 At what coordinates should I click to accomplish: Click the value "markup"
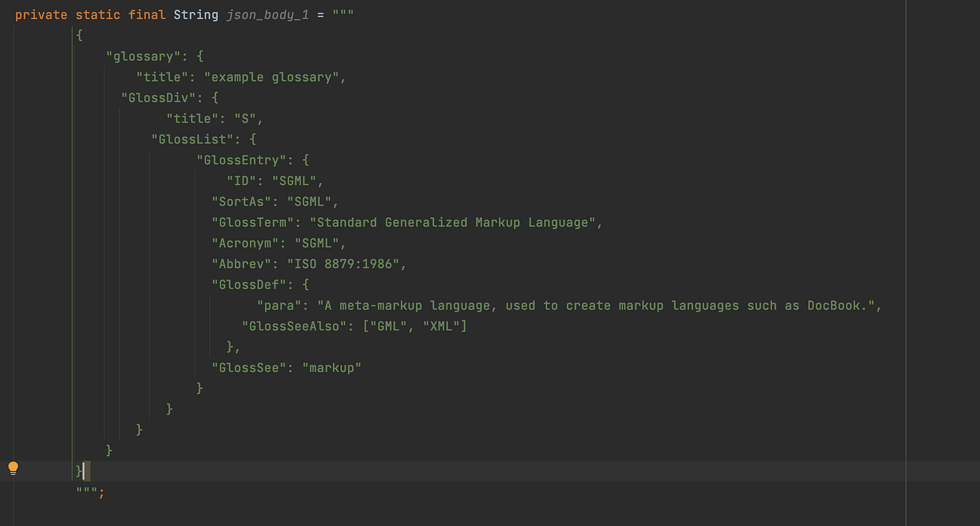(x=332, y=368)
